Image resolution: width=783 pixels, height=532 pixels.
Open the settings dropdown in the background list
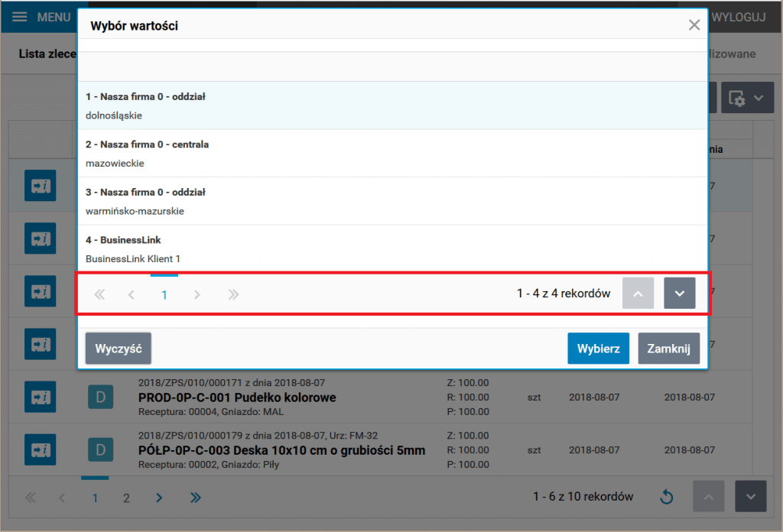[748, 98]
